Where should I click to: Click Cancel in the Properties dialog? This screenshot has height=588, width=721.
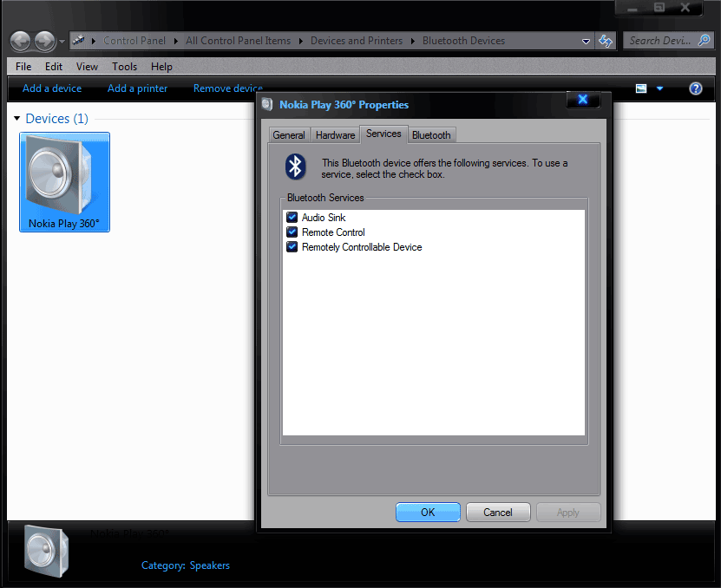(498, 513)
